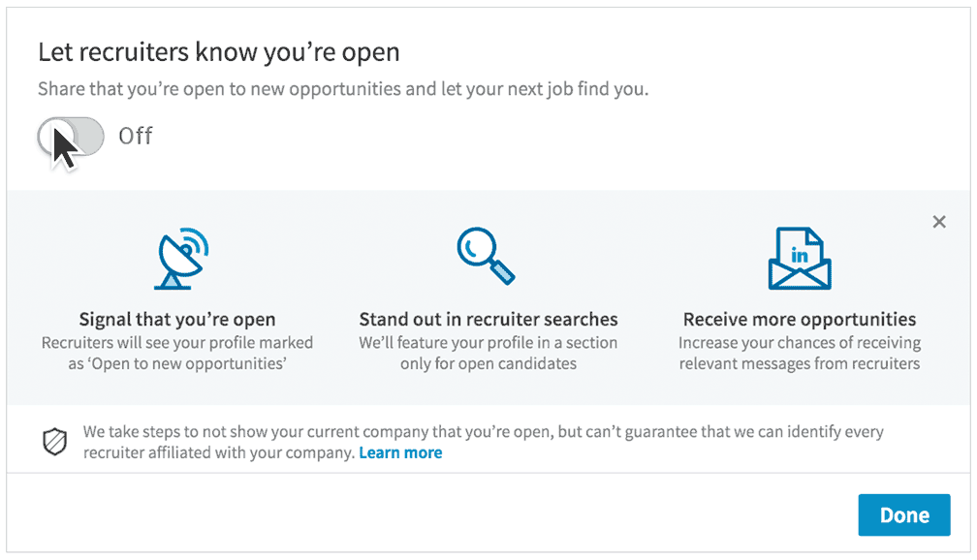Click 'only for open candidates' text line

click(488, 364)
